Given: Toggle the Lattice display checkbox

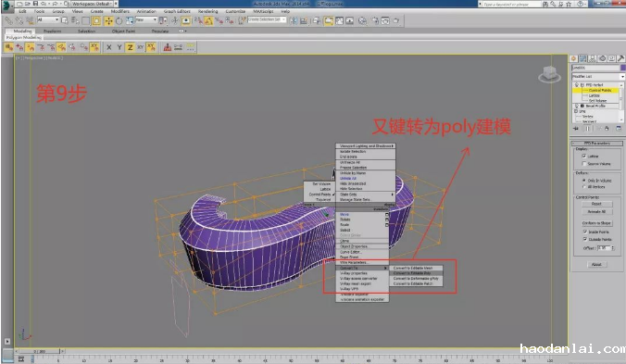Looking at the screenshot, I should point(584,156).
